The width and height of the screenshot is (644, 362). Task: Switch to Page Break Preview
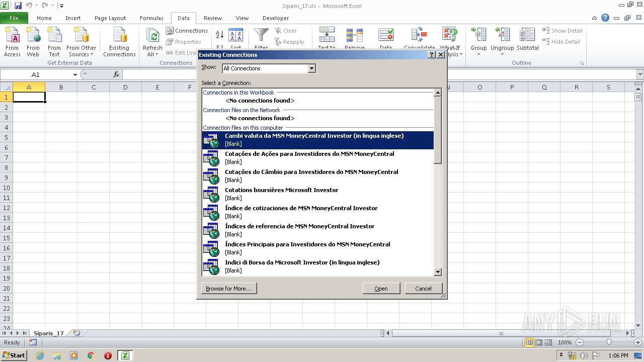point(548,342)
